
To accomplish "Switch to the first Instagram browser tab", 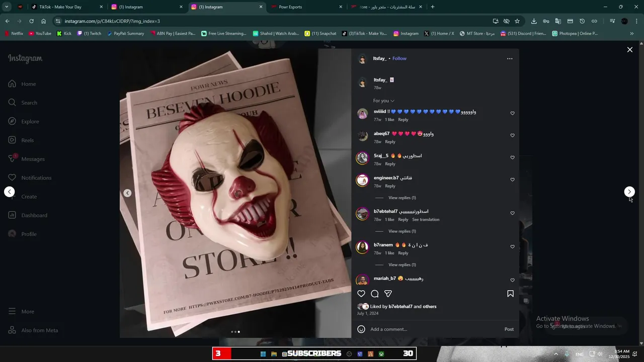I will coord(147,7).
